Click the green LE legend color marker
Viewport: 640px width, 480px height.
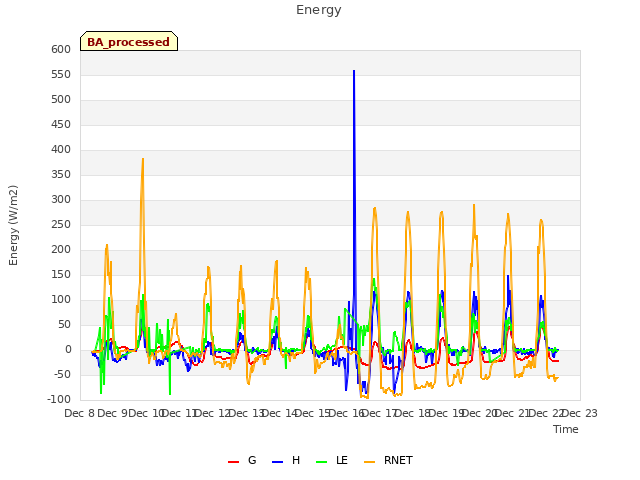[x=322, y=462]
